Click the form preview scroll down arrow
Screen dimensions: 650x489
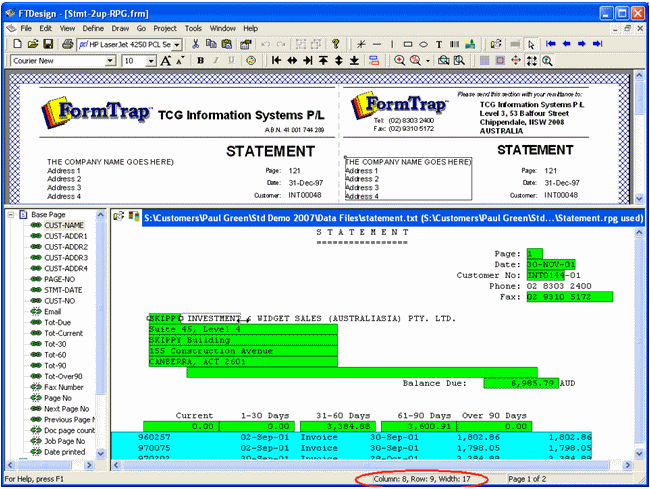point(639,199)
